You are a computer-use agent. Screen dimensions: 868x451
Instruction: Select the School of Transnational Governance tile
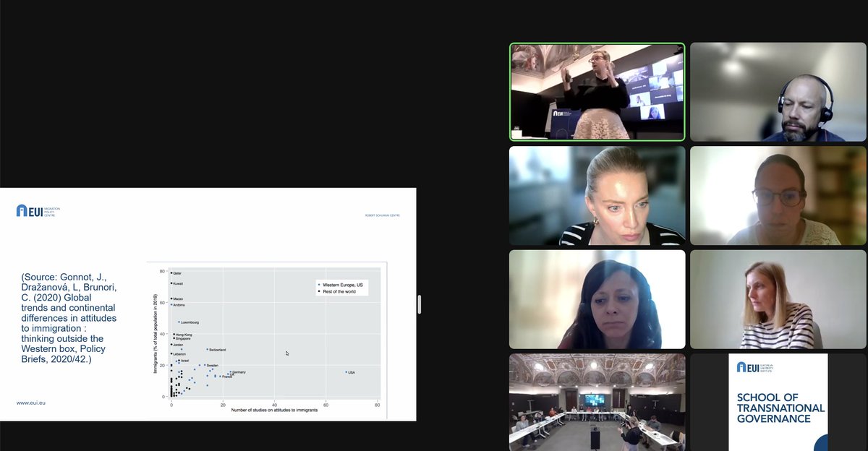coord(778,402)
